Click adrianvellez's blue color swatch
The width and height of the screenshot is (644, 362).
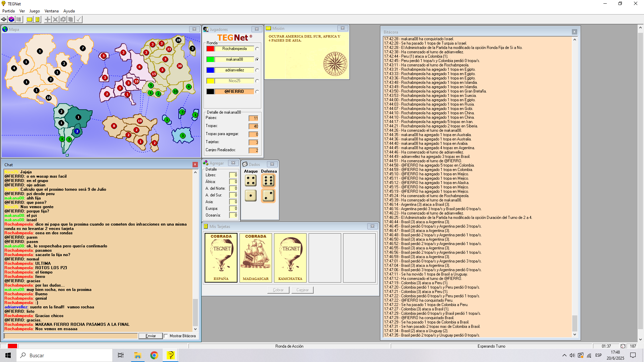[x=210, y=70]
